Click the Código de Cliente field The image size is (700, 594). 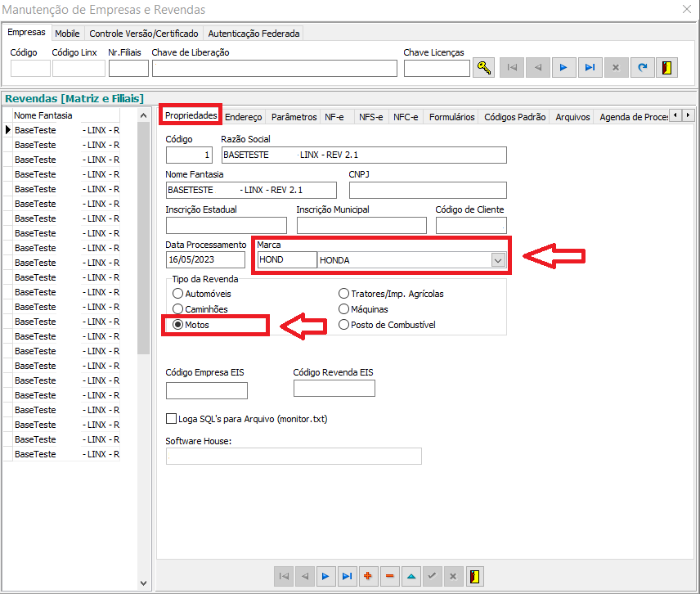pos(471,225)
